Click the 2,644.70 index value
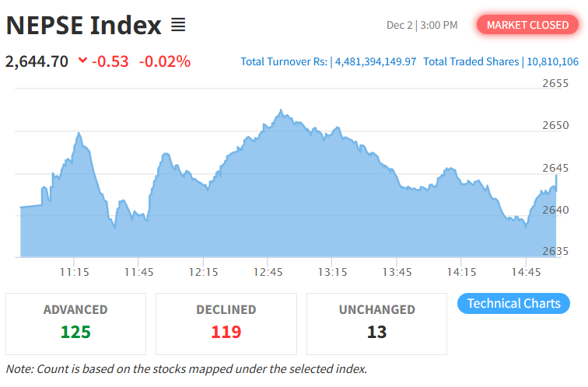 [37, 61]
